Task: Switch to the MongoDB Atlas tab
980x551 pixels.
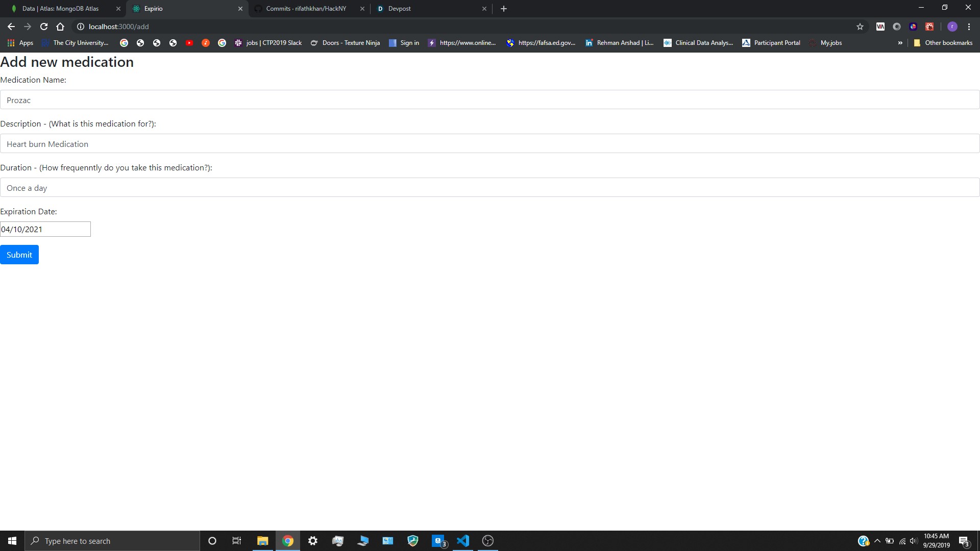Action: [60, 9]
